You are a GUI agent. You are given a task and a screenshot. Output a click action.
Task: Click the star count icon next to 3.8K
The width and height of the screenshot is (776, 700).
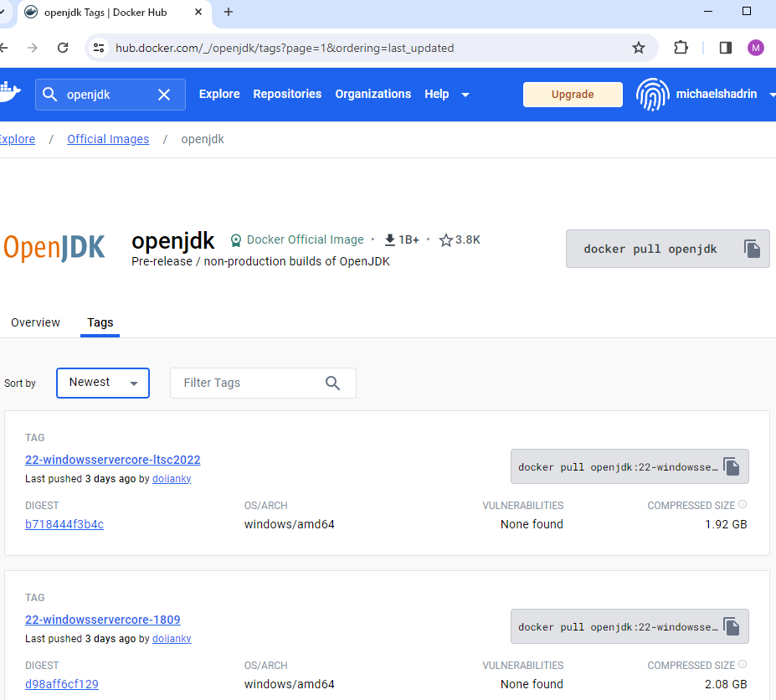click(x=446, y=240)
